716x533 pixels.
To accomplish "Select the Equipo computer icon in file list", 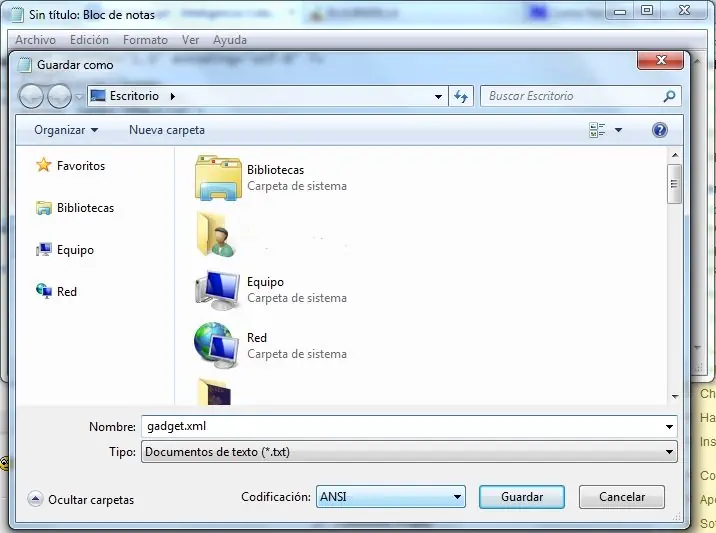I will (217, 290).
